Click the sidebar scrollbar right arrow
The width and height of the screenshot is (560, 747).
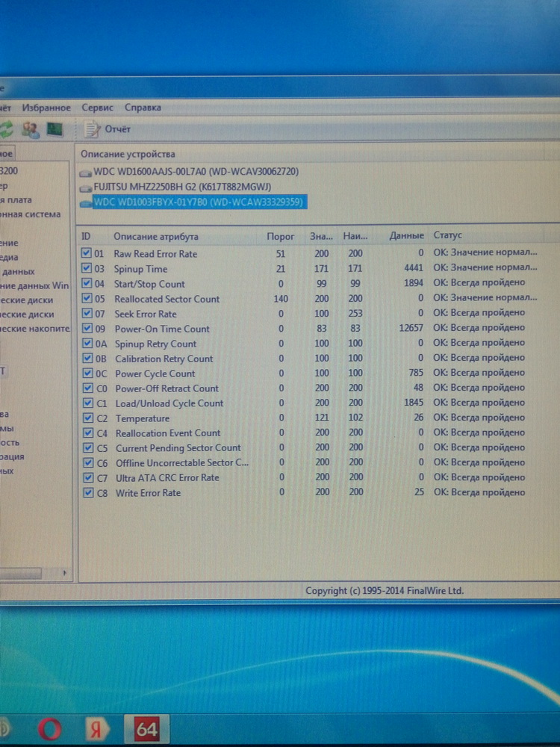pyautogui.click(x=65, y=573)
